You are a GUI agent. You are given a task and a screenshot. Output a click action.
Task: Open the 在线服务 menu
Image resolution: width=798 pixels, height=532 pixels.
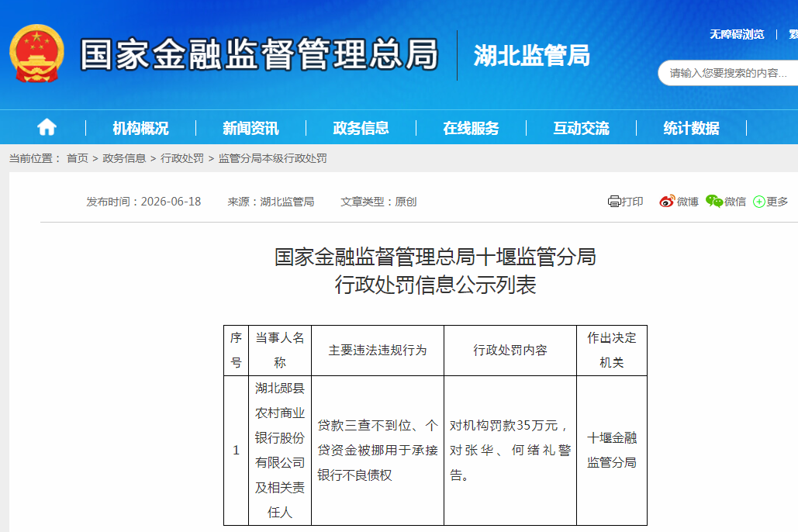(x=471, y=128)
